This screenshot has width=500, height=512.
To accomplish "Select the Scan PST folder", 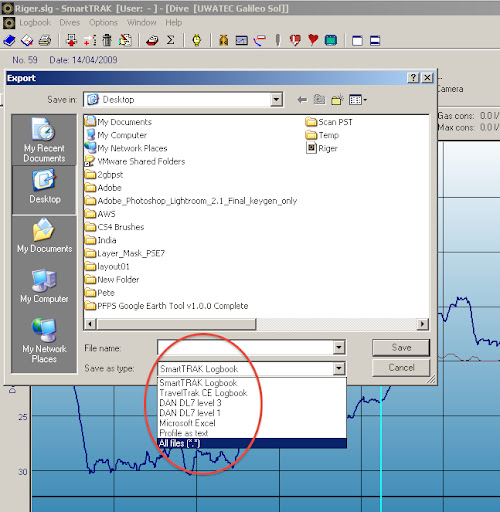I will 329,122.
